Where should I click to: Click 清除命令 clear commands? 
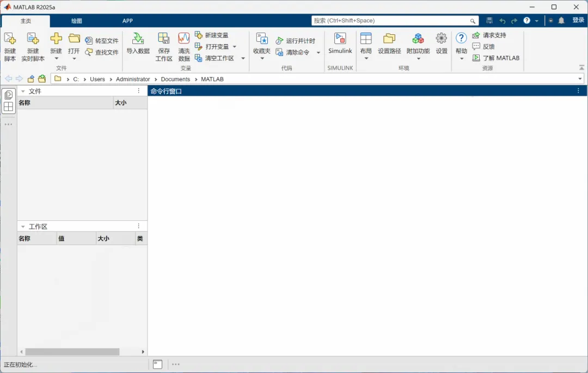click(x=293, y=52)
